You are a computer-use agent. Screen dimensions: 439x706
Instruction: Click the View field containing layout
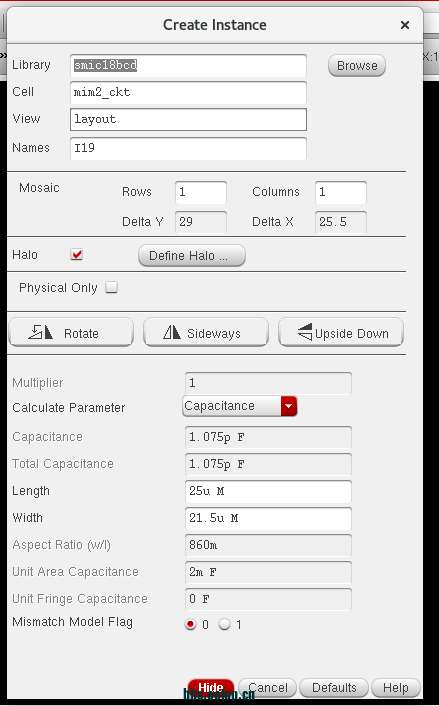[x=188, y=119]
